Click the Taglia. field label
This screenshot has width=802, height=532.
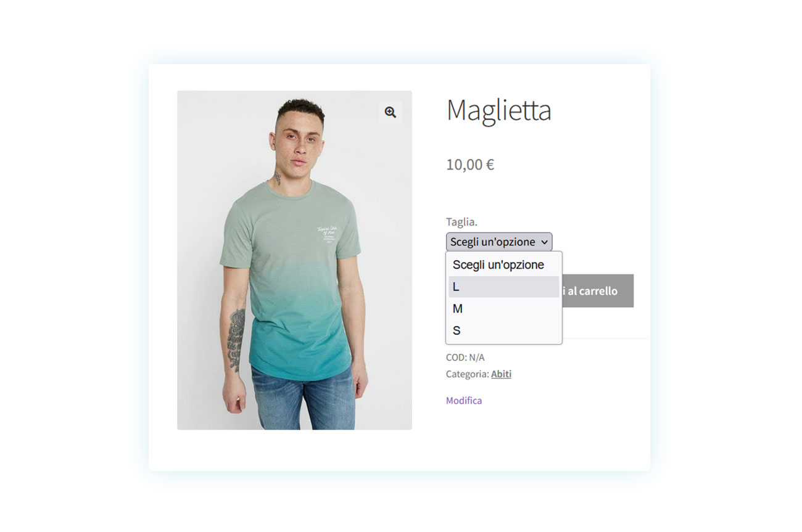[x=461, y=222]
